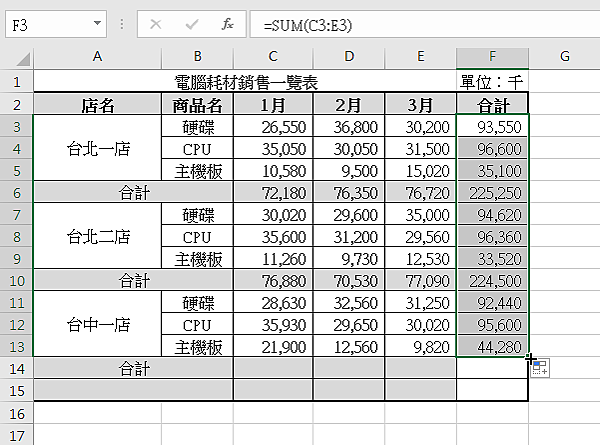Viewport: 600px width, 445px height.
Task: Select column D header
Action: pos(349,57)
